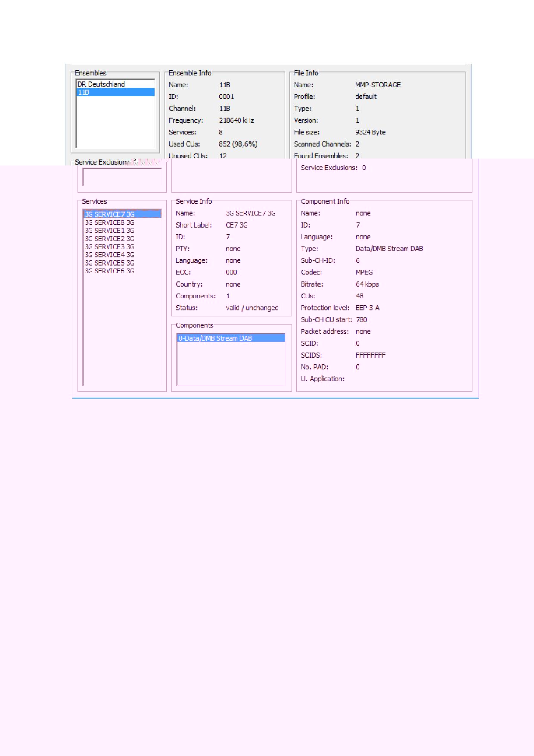
Task: Select 3G SERVICE3 3G in Services
Action: pos(109,247)
